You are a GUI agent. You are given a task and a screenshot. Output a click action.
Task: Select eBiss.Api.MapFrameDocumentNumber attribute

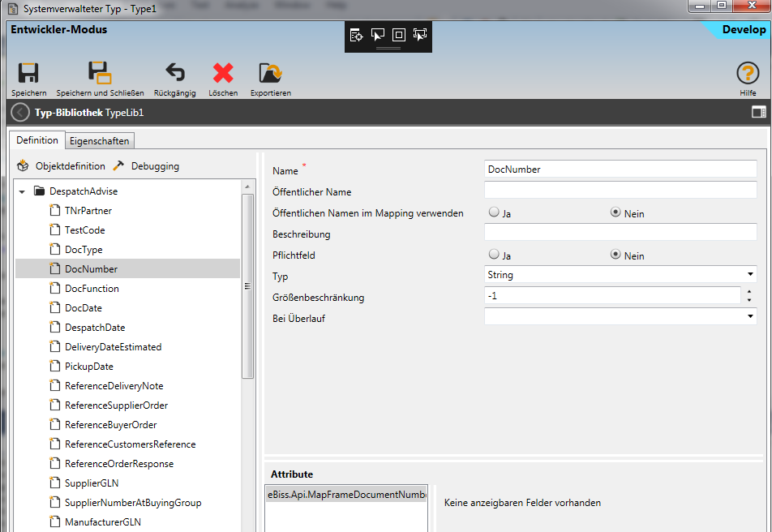[346, 494]
